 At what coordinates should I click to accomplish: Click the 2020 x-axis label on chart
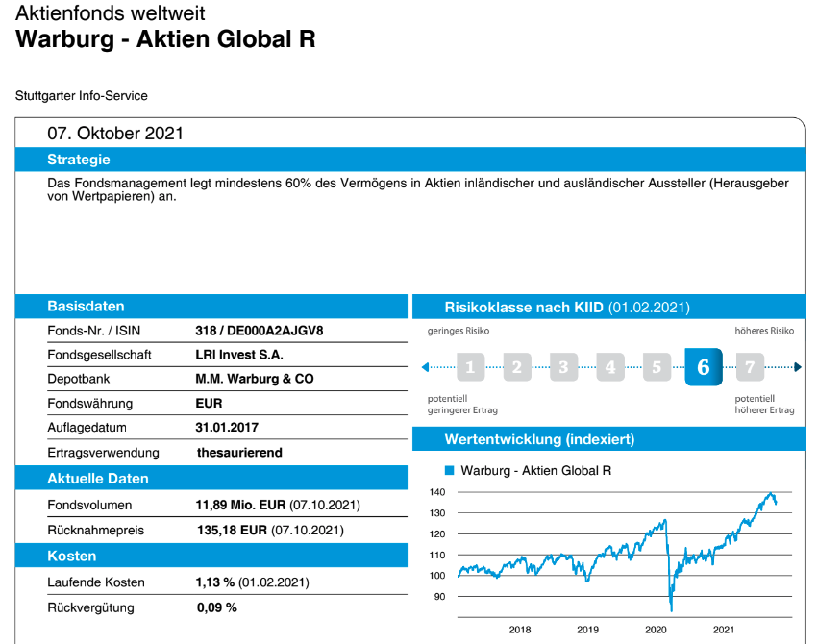656,630
